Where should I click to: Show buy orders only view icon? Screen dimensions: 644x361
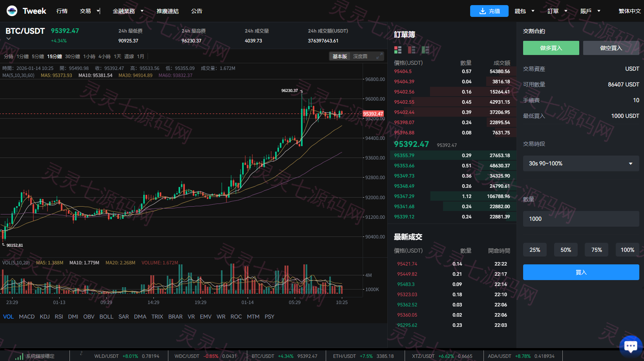point(425,50)
